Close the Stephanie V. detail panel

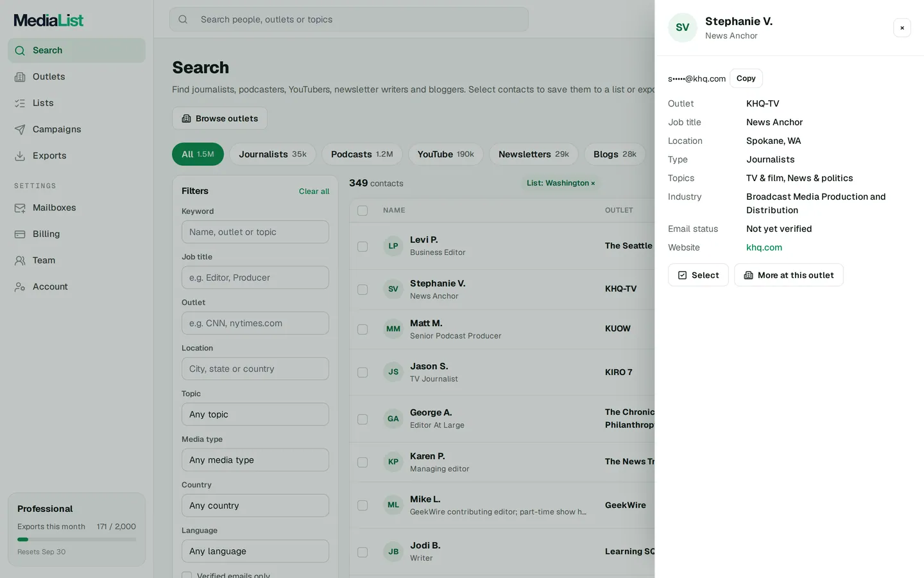coord(902,28)
